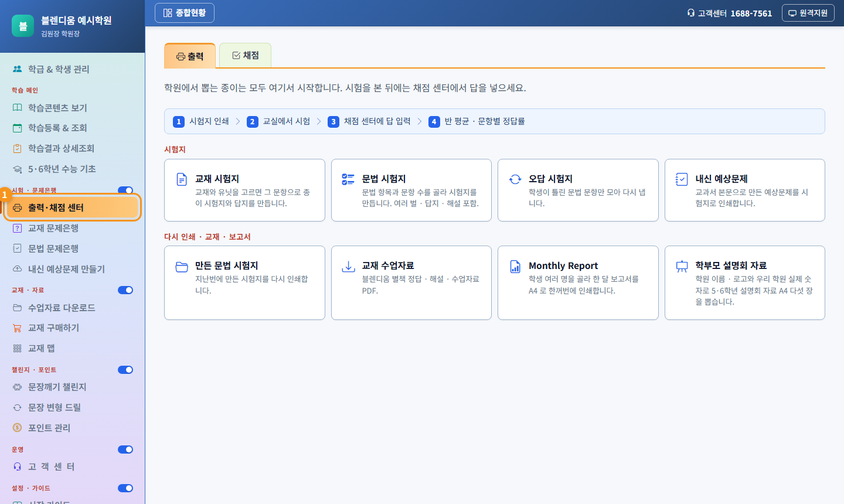
Task: Click the 문장 변형 드릴 refresh icon
Action: point(17,407)
